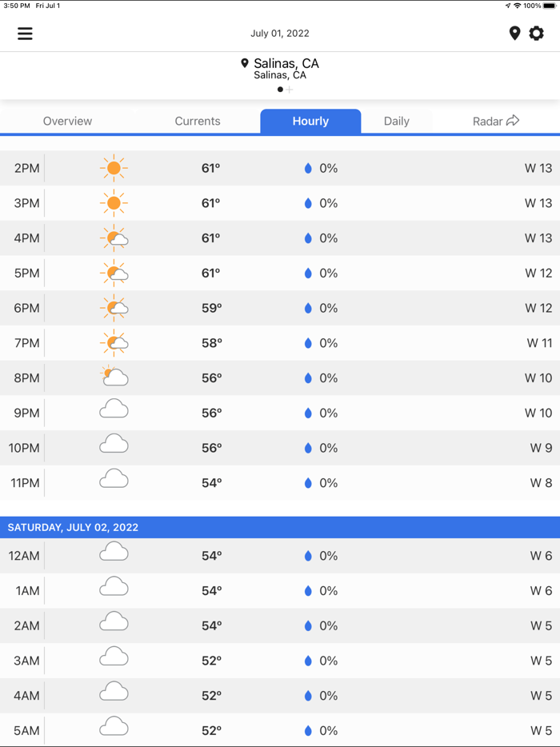
Task: Click the cloudy icon for 9PM
Action: click(x=114, y=409)
